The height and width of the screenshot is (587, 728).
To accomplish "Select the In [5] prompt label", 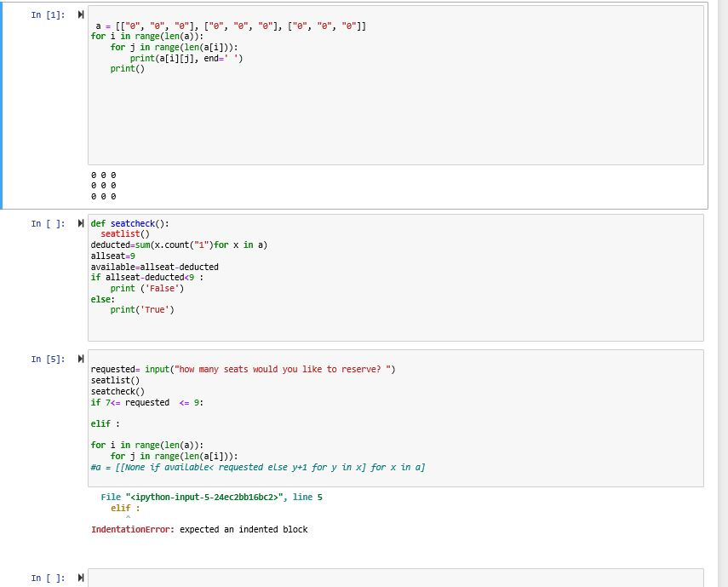I will 49,359.
